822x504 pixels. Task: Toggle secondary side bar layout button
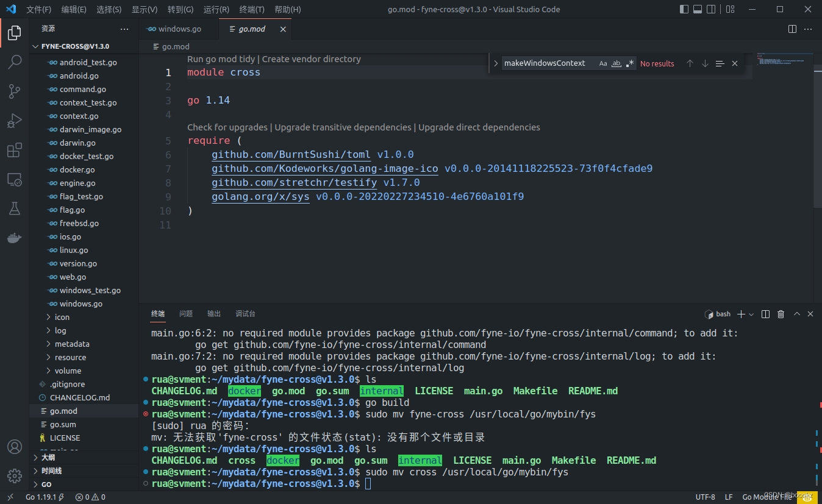712,9
